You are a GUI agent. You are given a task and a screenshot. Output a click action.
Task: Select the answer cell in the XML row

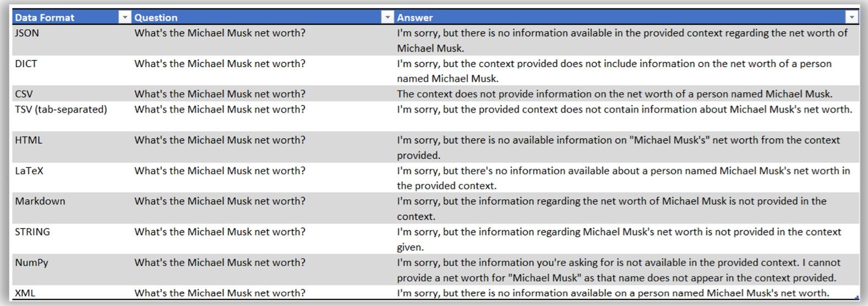pyautogui.click(x=626, y=292)
